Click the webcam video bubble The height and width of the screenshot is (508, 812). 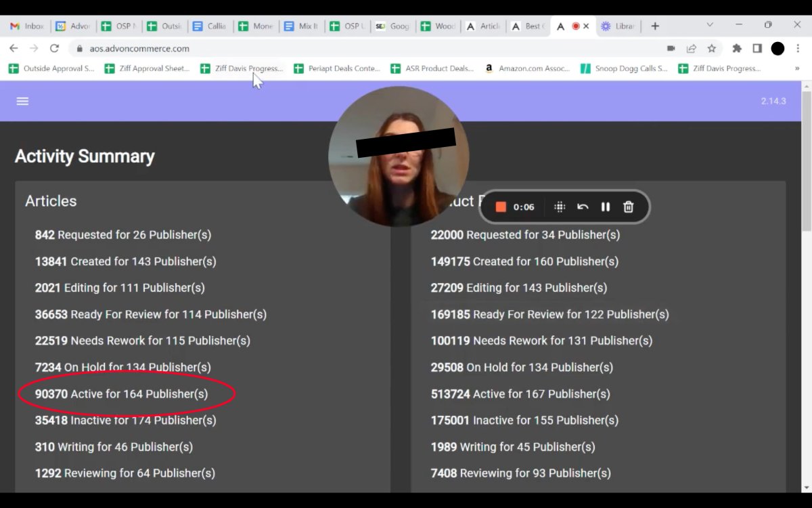click(x=399, y=157)
